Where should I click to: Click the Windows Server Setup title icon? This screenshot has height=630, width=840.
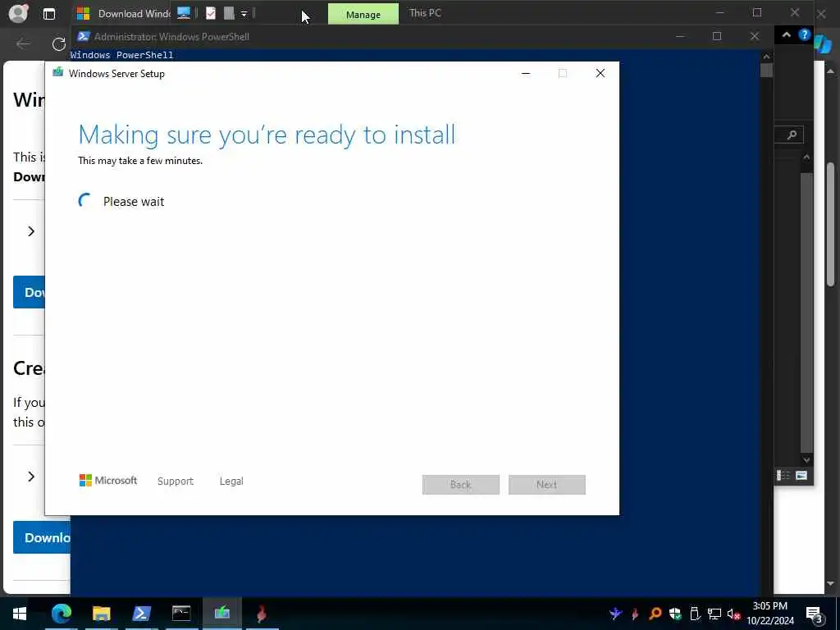[58, 73]
